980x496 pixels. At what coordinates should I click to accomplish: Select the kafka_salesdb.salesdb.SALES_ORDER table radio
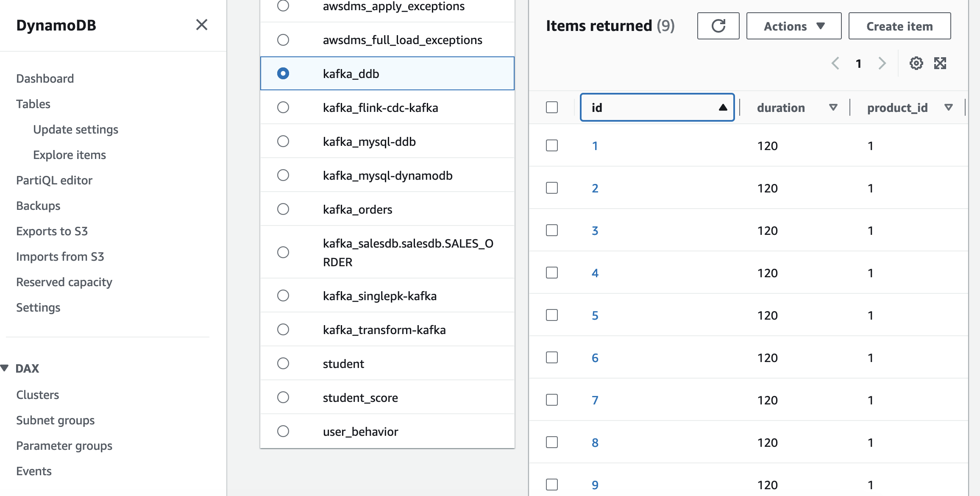(x=283, y=252)
